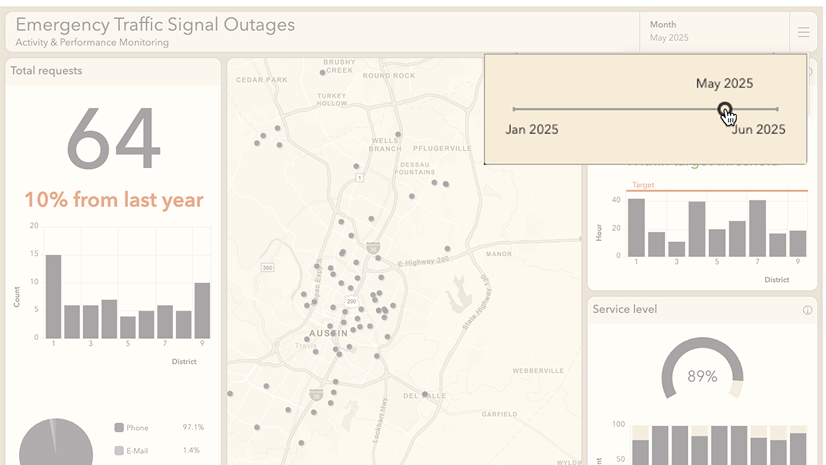Click the E-Mail legend swatch
The height and width of the screenshot is (465, 826).
119,451
